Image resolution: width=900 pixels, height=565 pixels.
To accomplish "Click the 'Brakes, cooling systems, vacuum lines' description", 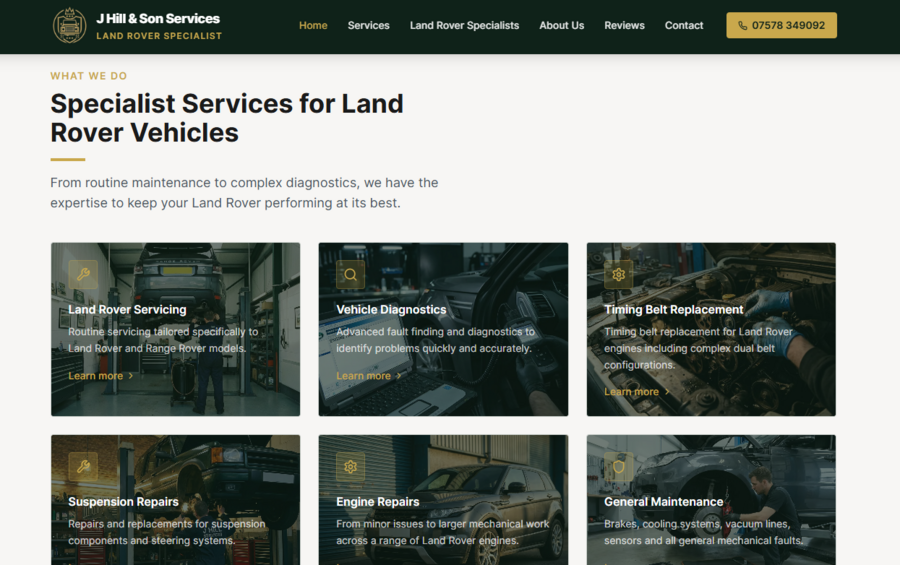I will [x=704, y=532].
